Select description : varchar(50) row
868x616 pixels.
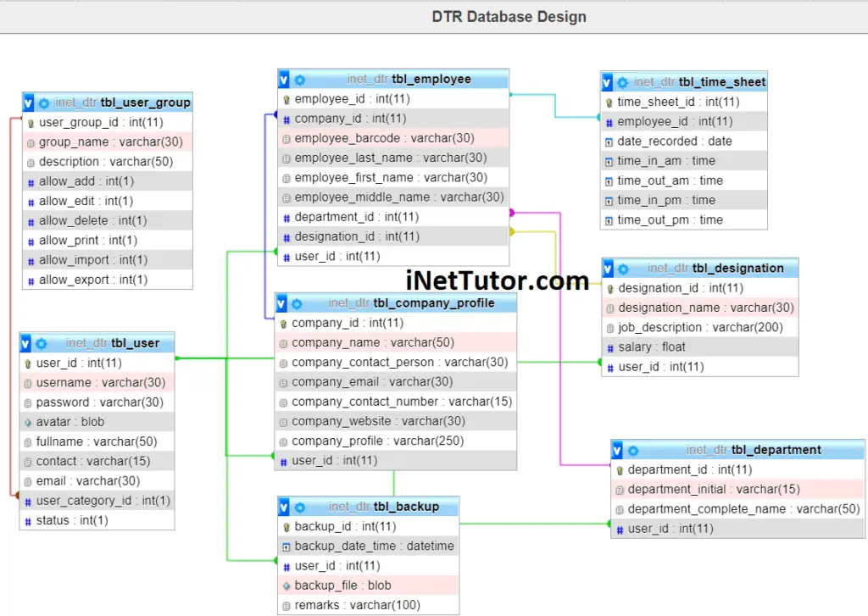(108, 162)
